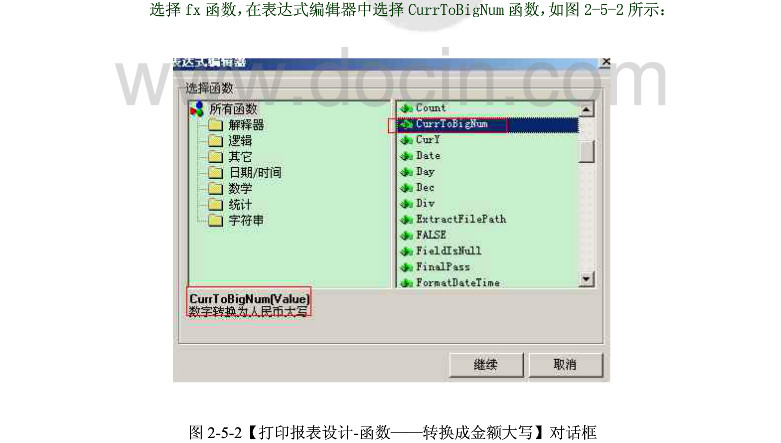Click the 数学 folder icon
781x443 pixels.
[215, 188]
